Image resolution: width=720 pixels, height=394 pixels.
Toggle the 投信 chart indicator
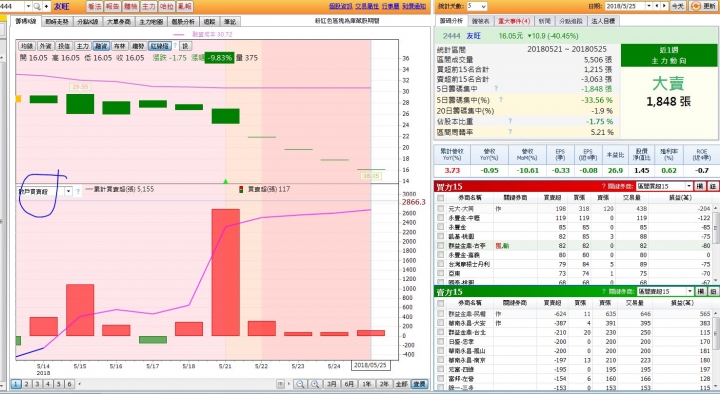(x=64, y=46)
